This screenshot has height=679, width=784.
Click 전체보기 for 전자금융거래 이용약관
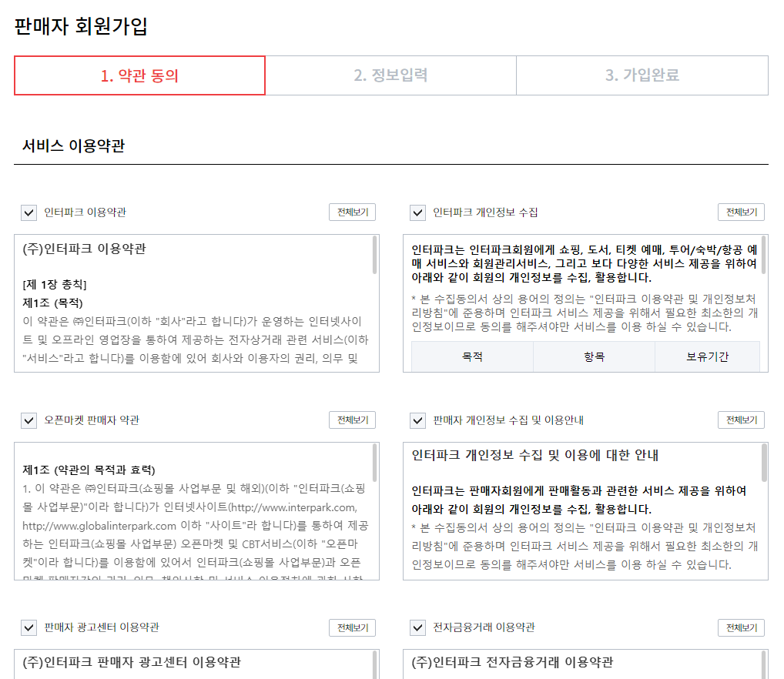click(741, 627)
